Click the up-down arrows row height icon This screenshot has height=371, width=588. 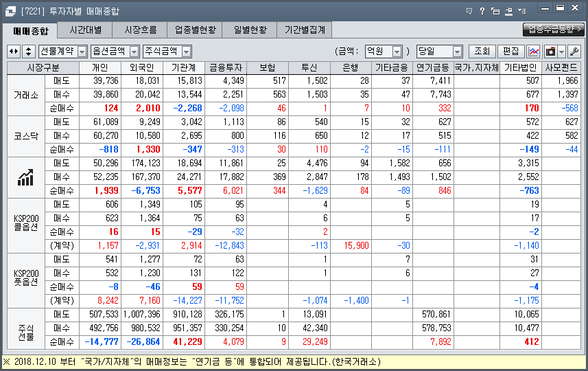tap(29, 52)
